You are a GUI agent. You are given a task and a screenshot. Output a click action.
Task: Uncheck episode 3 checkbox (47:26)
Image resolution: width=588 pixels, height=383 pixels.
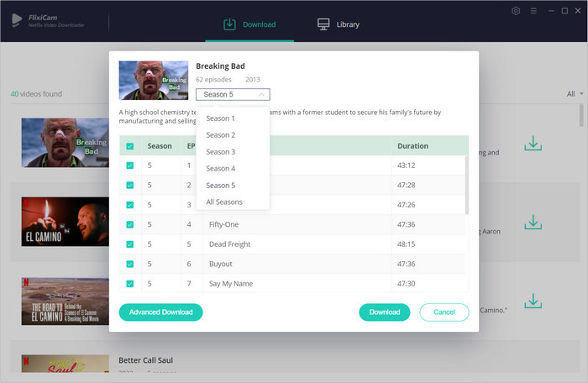click(129, 205)
